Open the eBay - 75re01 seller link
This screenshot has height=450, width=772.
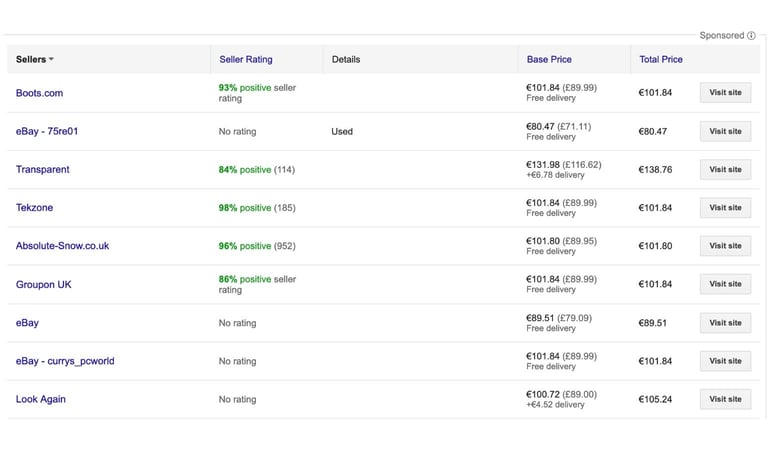coord(47,131)
